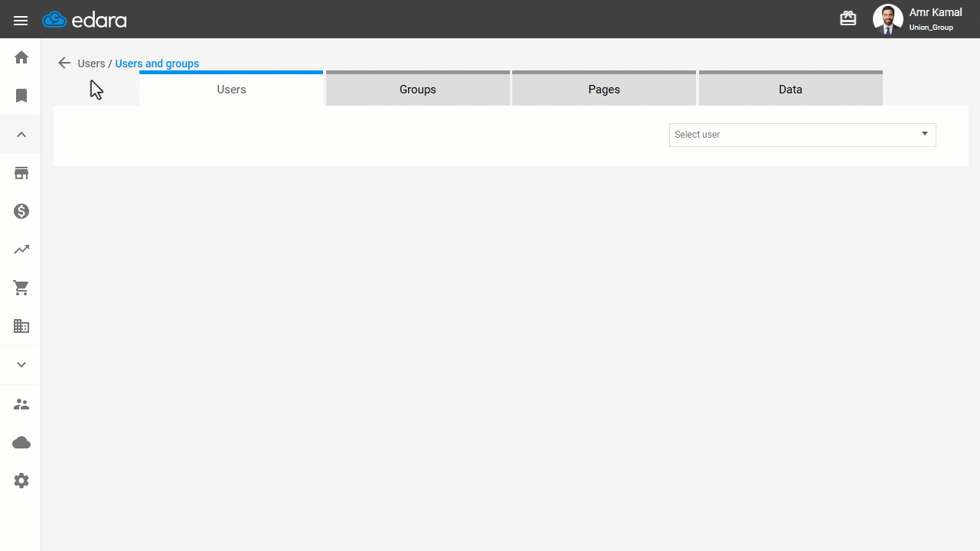Click the Amr Kamal user name
The image size is (980, 551).
[x=936, y=12]
